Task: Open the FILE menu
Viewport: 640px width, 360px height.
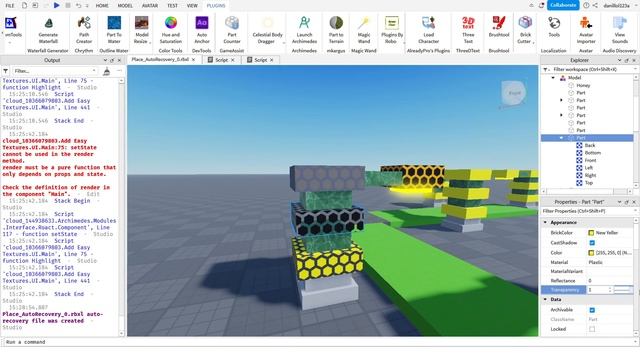Action: 10,6
